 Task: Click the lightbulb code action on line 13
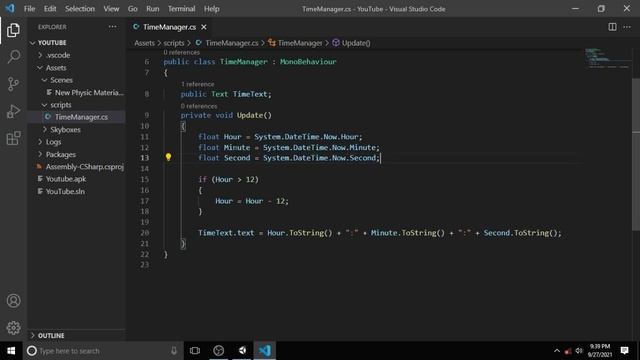(168, 157)
